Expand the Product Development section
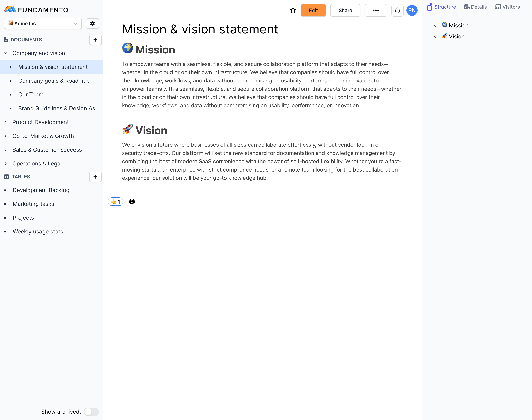The height and width of the screenshot is (420, 532). pyautogui.click(x=6, y=122)
